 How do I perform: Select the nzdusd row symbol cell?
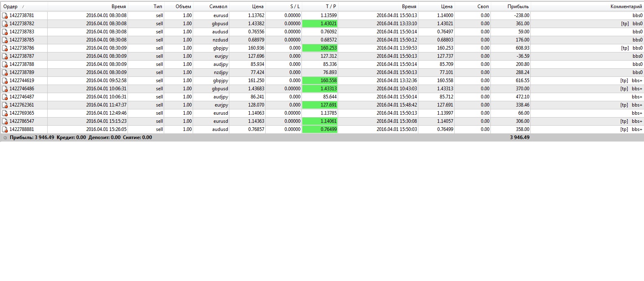[220, 40]
